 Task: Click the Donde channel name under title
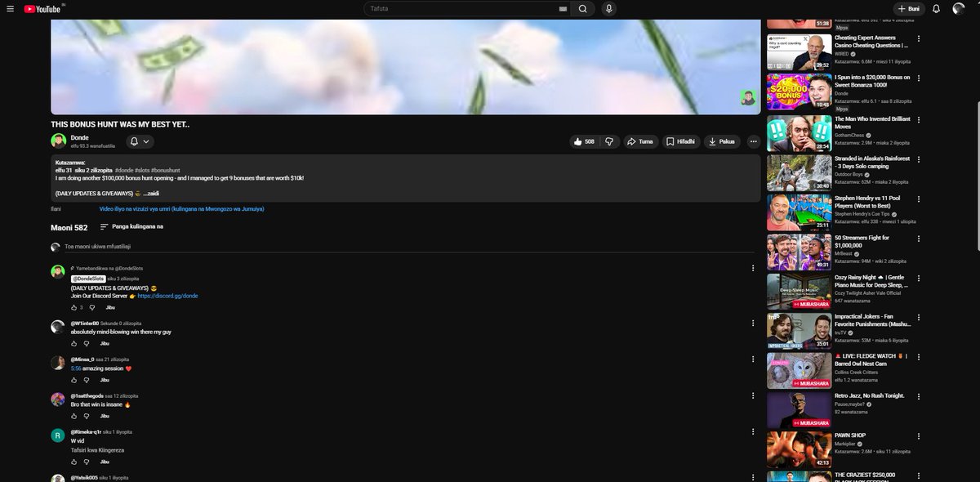[79, 138]
